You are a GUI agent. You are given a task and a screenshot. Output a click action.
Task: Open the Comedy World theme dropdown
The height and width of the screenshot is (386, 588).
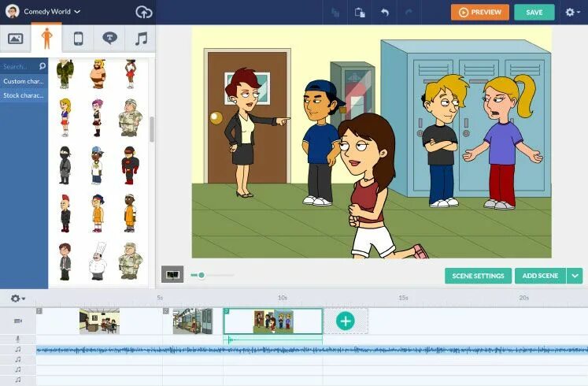pyautogui.click(x=52, y=12)
